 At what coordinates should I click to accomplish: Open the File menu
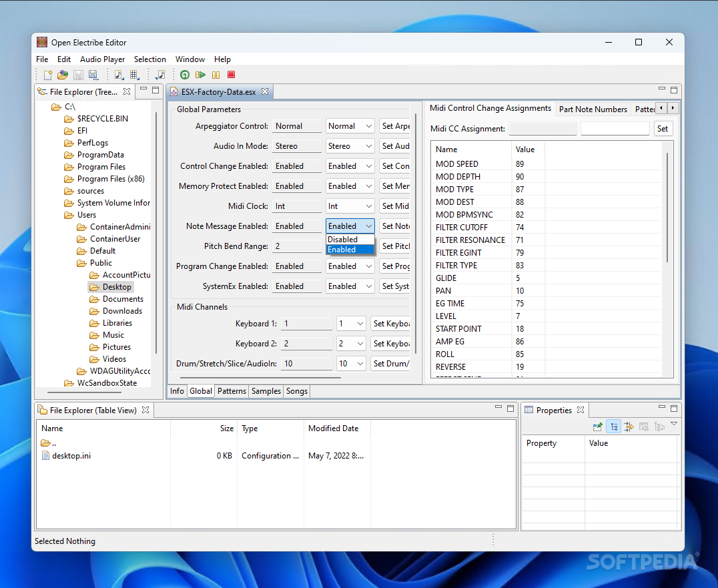point(42,59)
